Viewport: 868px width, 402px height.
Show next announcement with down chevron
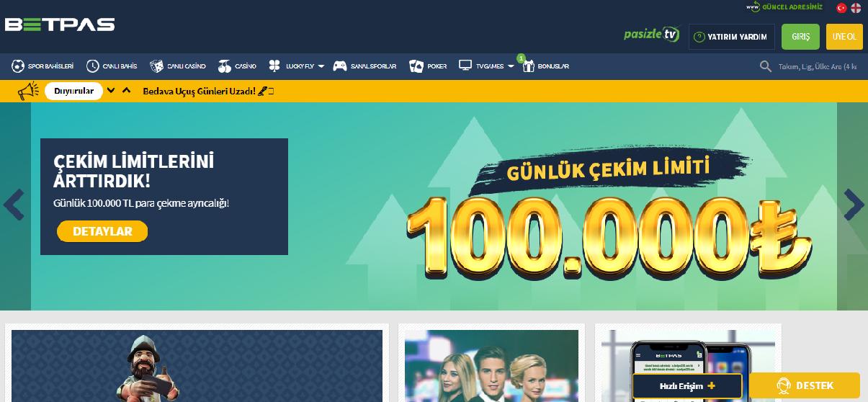(x=111, y=91)
